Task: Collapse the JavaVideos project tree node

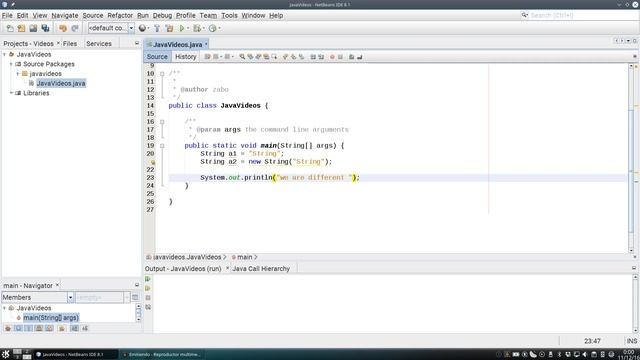Action: coord(4,54)
